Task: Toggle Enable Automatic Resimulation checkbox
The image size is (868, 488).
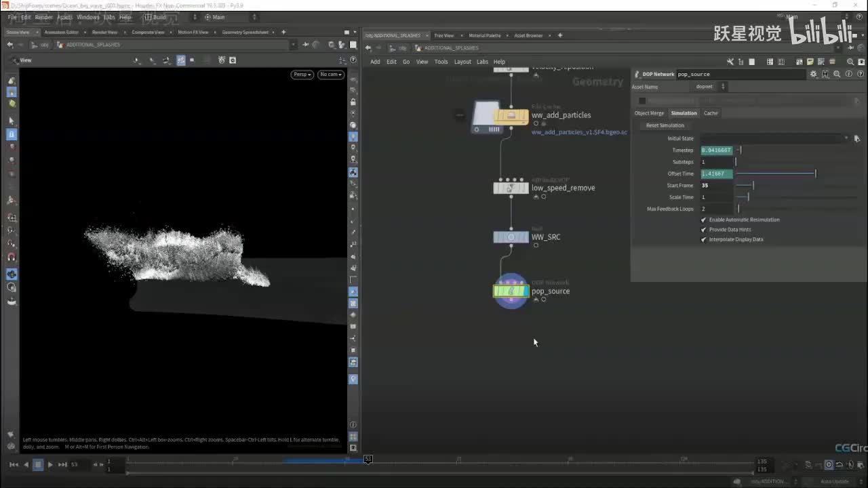Action: 703,220
